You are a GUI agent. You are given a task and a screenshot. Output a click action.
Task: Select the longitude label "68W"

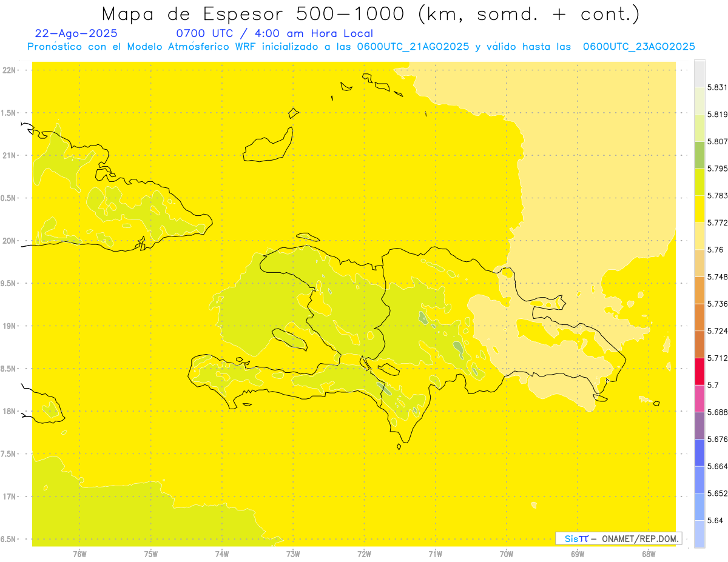tap(649, 554)
